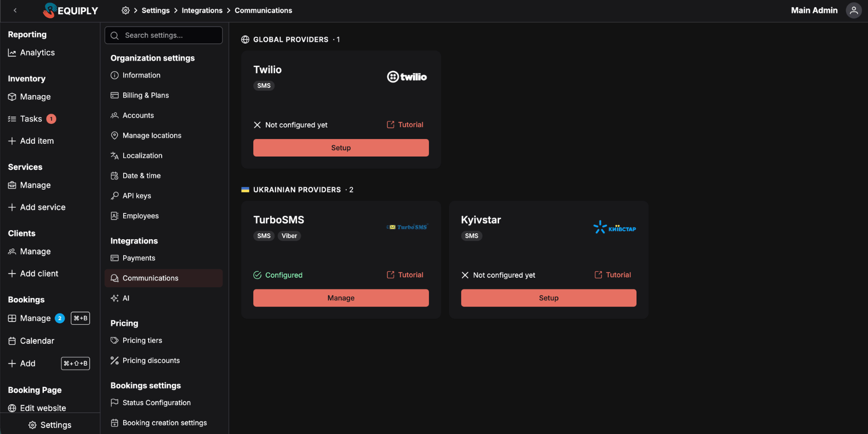Viewport: 868px width, 434px height.
Task: Click Setup button on Kyivstar card
Action: tap(548, 298)
